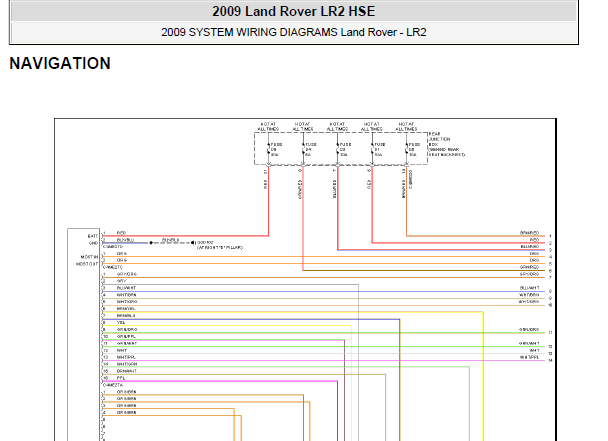Click the '2009 SYSTEM WIRING DIAGRAMS Land Rover - LR2' subtitle
The image size is (608, 441).
coord(294,32)
